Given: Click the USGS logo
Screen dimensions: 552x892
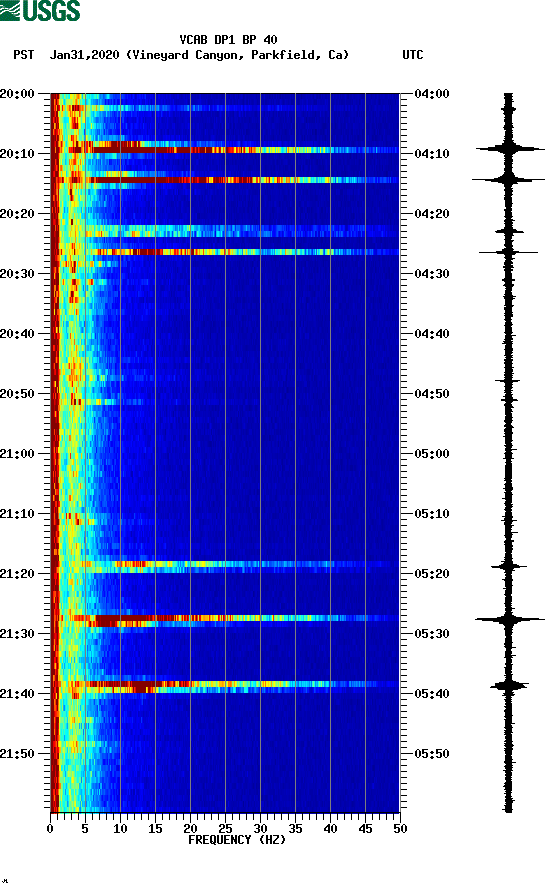Looking at the screenshot, I should point(40,10).
